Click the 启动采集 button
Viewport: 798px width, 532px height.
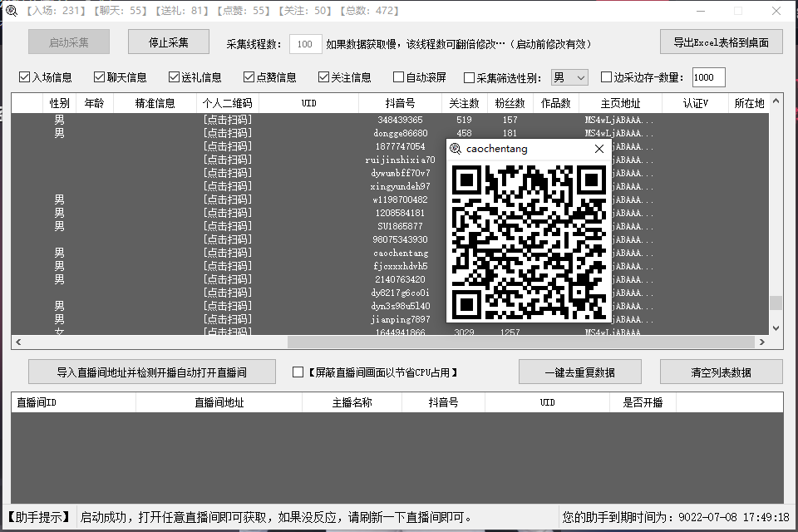click(x=69, y=42)
